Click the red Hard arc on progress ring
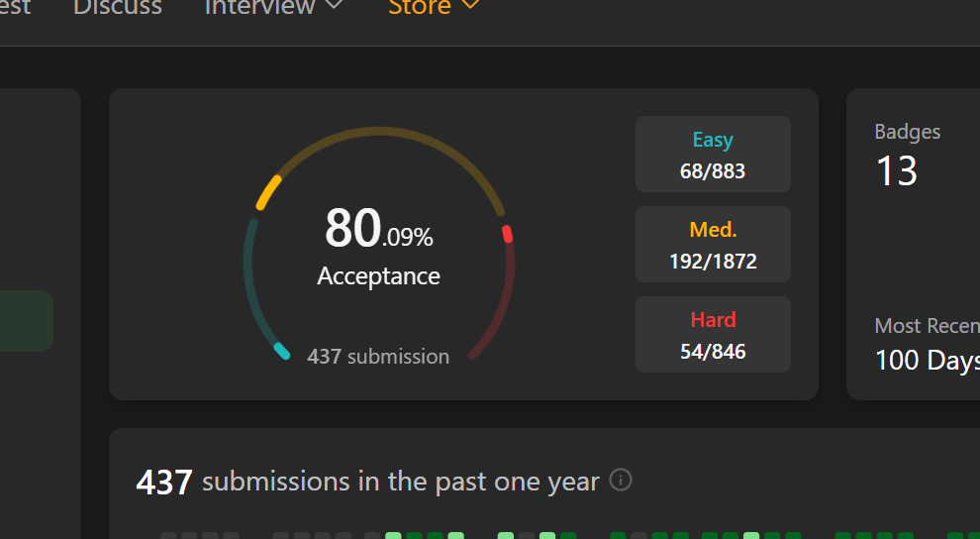Screen dimensions: 980x539 pyautogui.click(x=507, y=234)
